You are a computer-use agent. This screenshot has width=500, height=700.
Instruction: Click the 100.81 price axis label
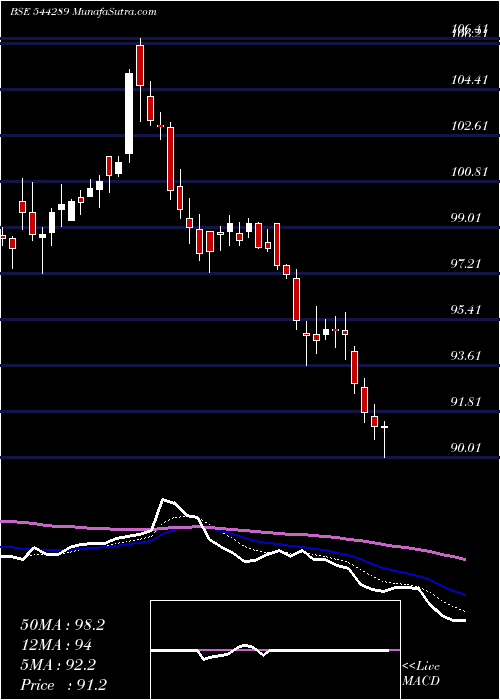[469, 172]
